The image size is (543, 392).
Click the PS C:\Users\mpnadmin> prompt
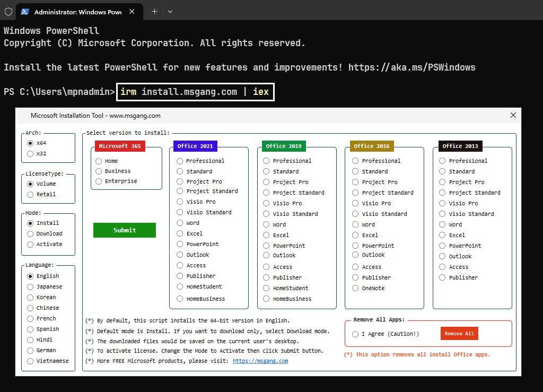tap(59, 92)
